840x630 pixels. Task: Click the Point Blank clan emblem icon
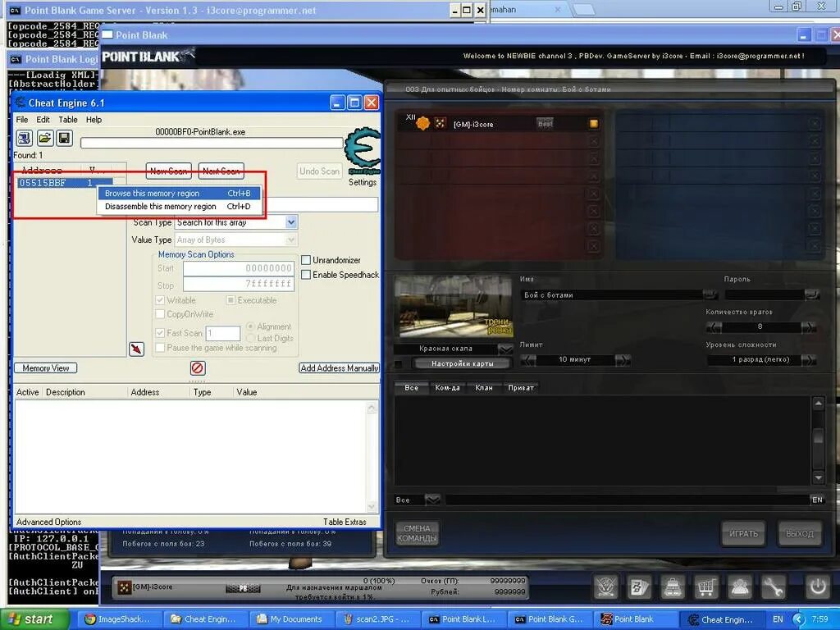606,587
